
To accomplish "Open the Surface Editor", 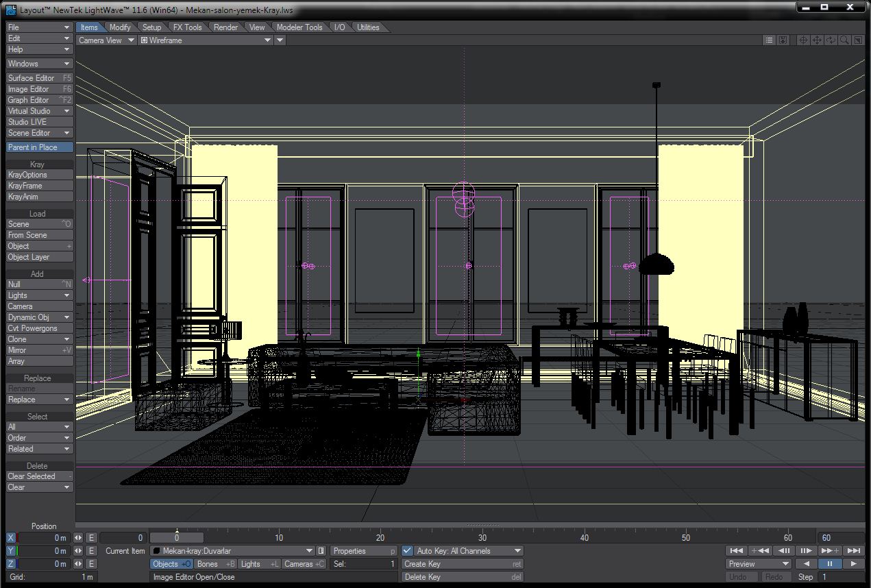I will point(39,78).
